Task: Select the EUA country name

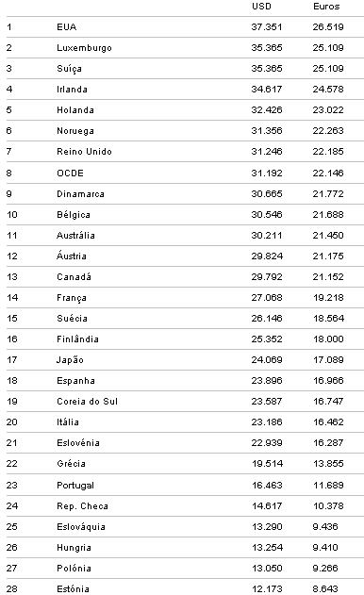Action: click(x=67, y=27)
